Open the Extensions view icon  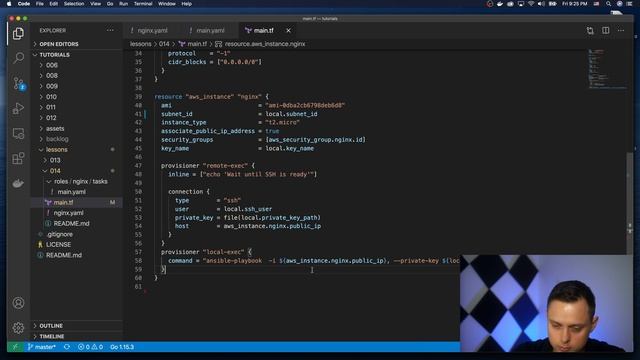point(18,158)
